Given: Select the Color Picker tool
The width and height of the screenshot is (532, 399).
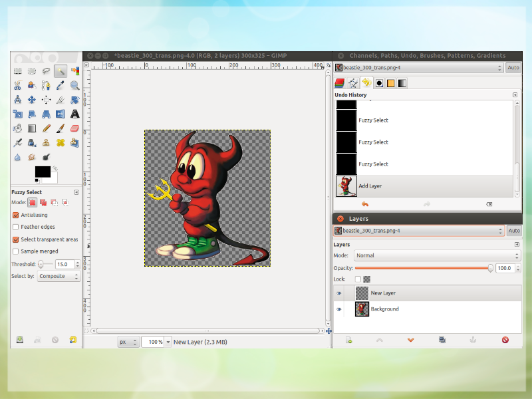Looking at the screenshot, I should point(61,85).
